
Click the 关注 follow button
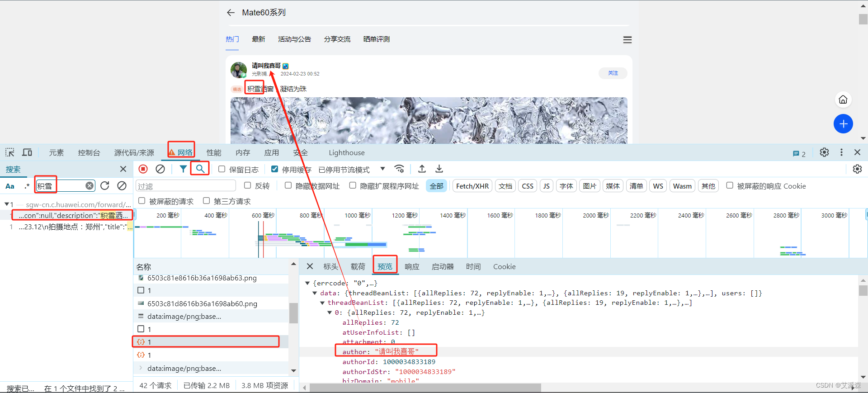tap(613, 73)
